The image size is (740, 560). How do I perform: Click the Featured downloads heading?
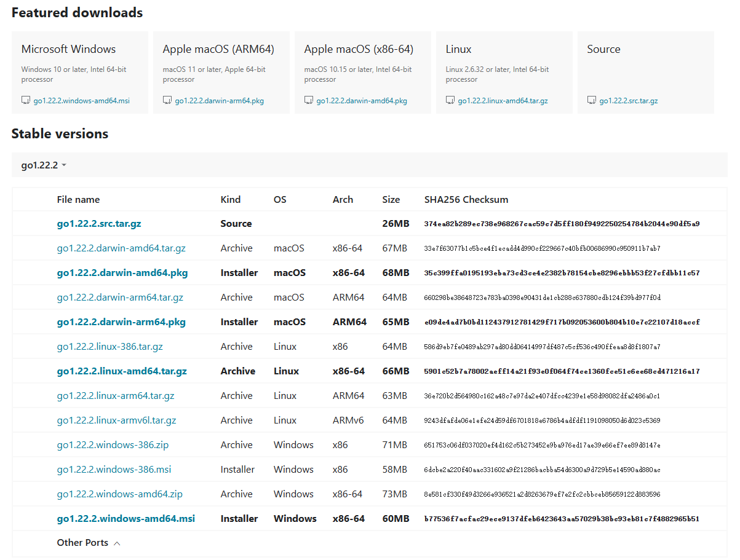(77, 13)
